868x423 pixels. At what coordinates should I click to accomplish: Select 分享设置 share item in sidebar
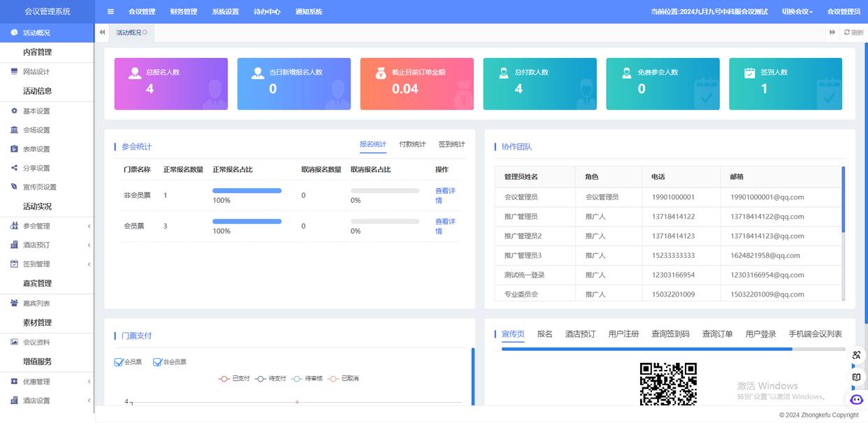pos(36,168)
